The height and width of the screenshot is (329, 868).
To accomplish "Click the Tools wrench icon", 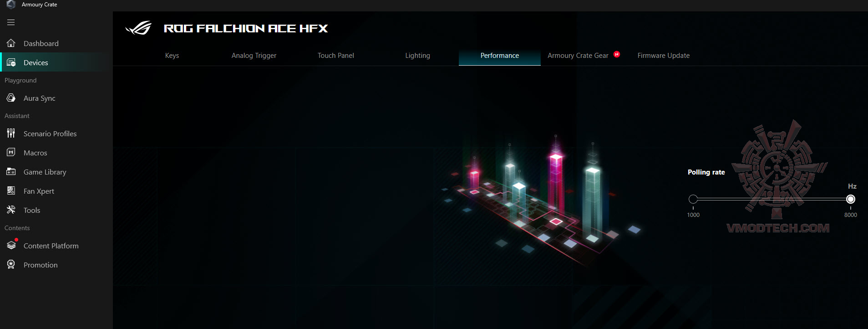I will point(11,210).
